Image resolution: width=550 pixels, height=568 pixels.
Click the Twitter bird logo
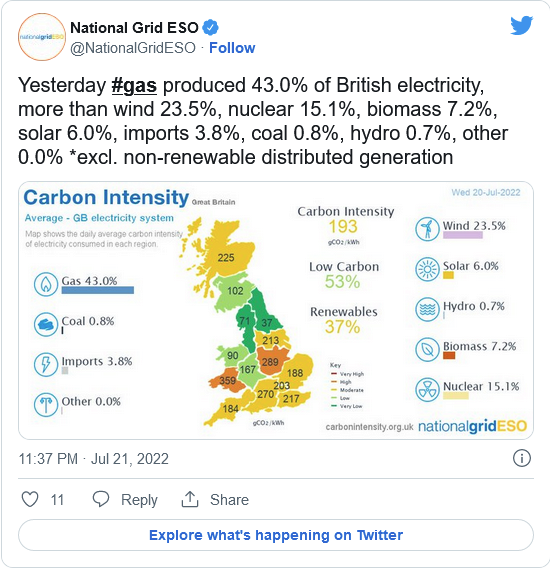(521, 25)
